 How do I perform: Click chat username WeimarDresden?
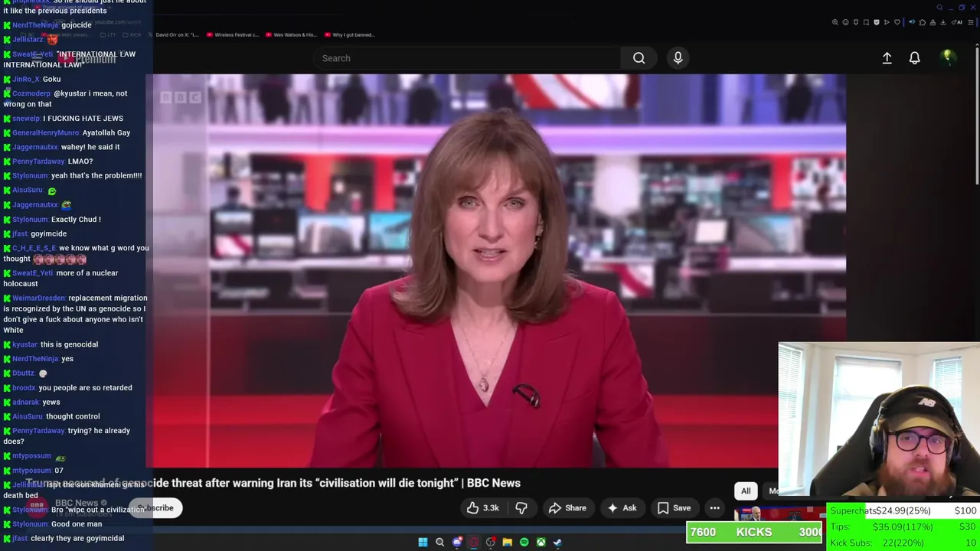click(38, 298)
